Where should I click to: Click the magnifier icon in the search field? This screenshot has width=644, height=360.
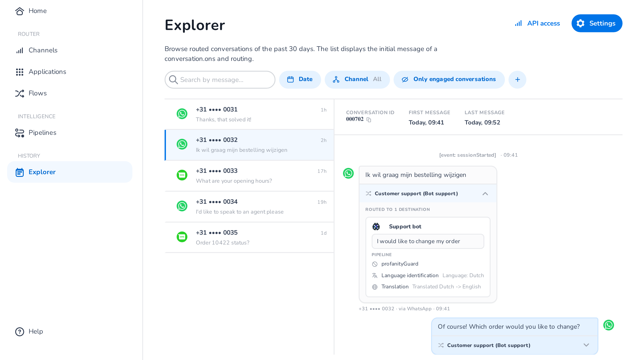[173, 80]
